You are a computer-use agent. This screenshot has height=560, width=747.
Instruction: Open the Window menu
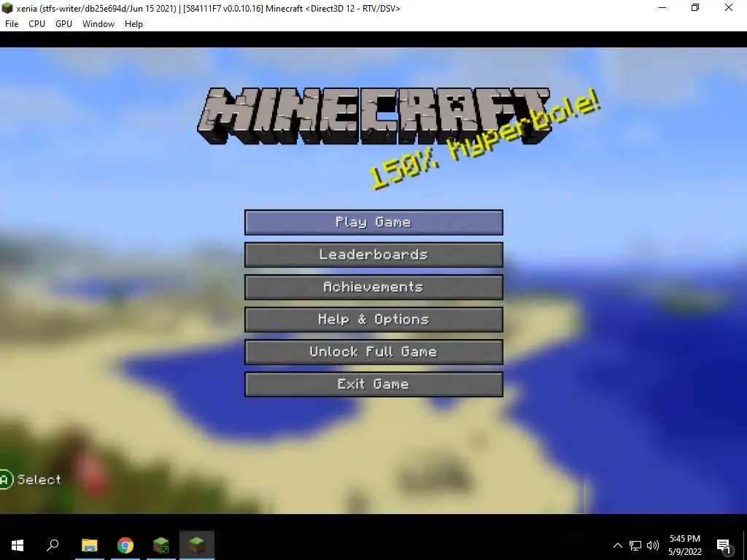click(98, 24)
